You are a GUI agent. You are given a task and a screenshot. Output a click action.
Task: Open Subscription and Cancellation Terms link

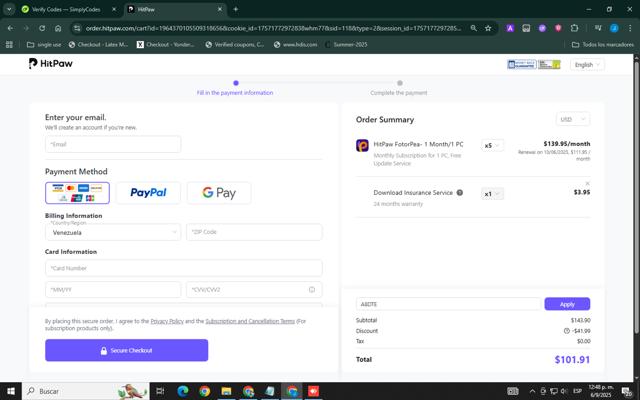click(x=250, y=321)
